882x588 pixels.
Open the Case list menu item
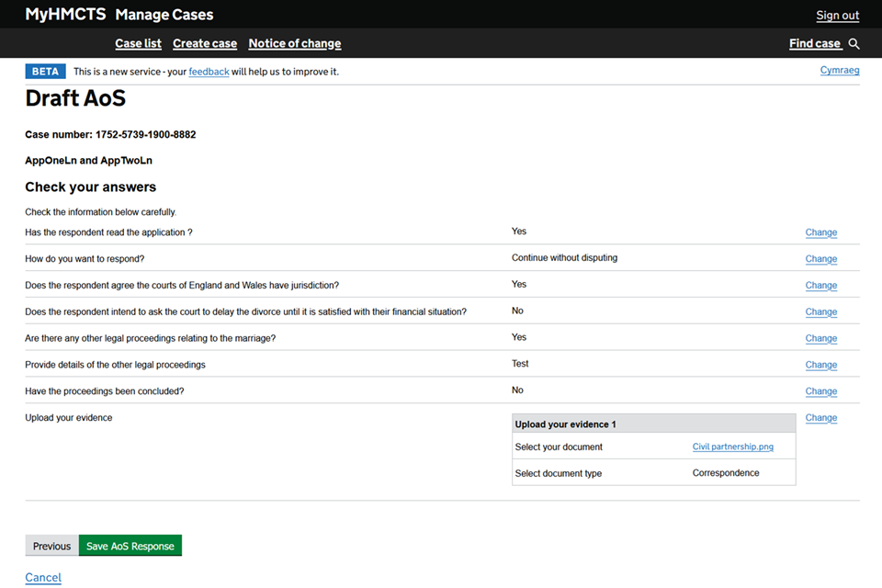[x=138, y=43]
